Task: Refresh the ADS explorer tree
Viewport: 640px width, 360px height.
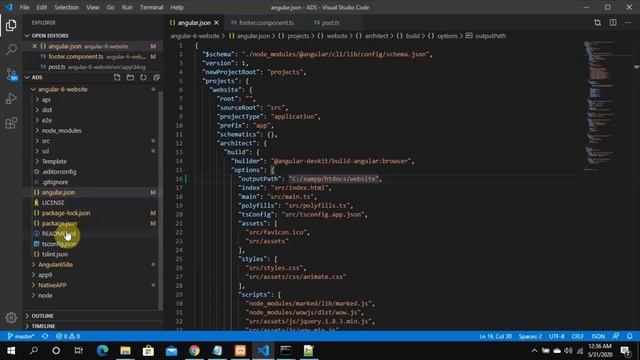Action: point(143,77)
